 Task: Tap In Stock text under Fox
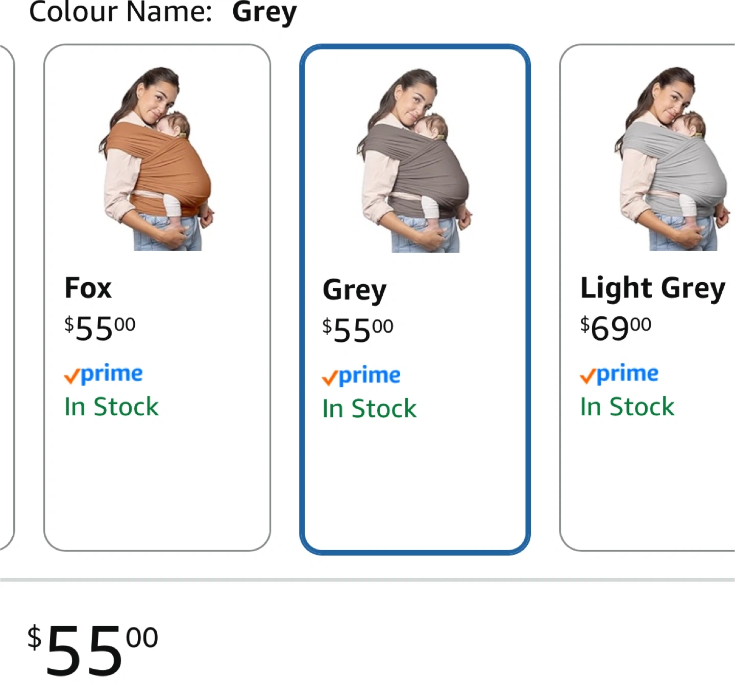pos(111,407)
